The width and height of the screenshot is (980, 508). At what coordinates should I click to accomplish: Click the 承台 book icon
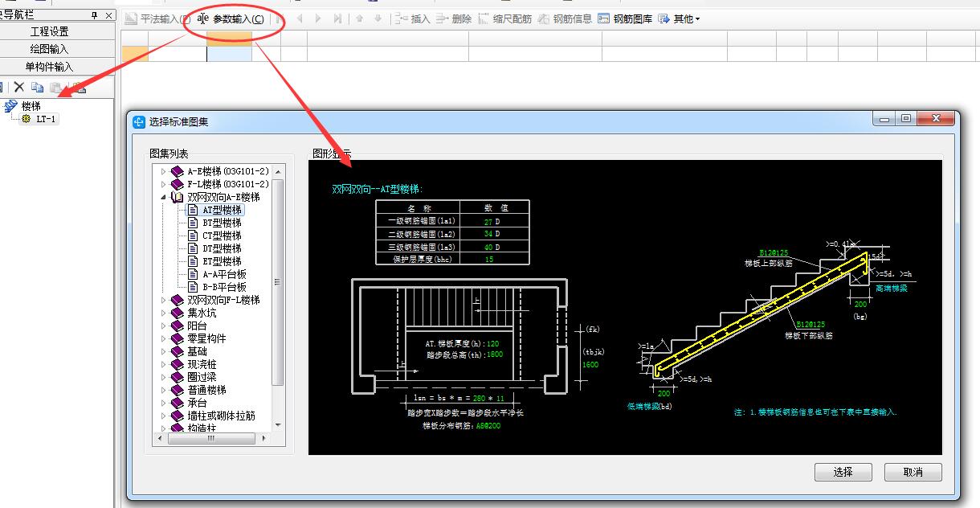tap(178, 403)
